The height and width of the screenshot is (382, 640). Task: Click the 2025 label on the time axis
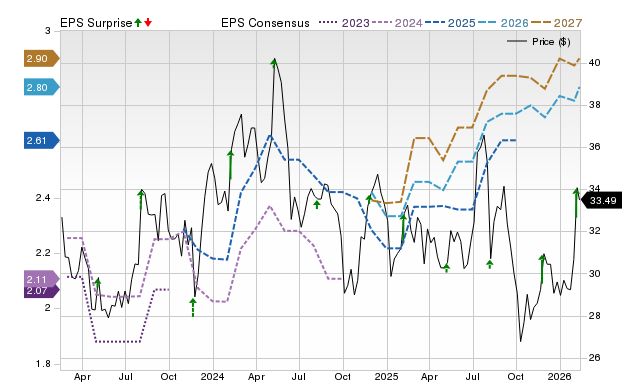coord(386,376)
